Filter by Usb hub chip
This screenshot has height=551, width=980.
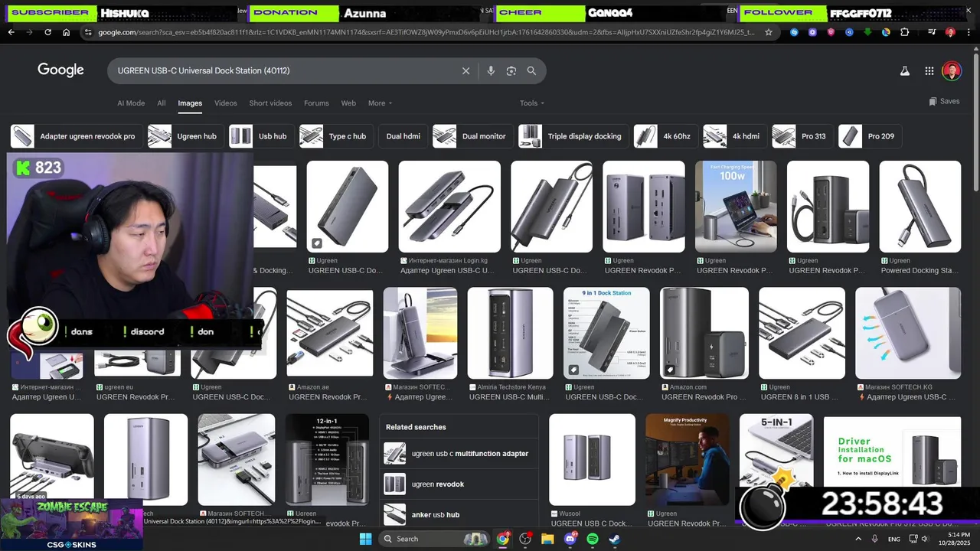261,136
